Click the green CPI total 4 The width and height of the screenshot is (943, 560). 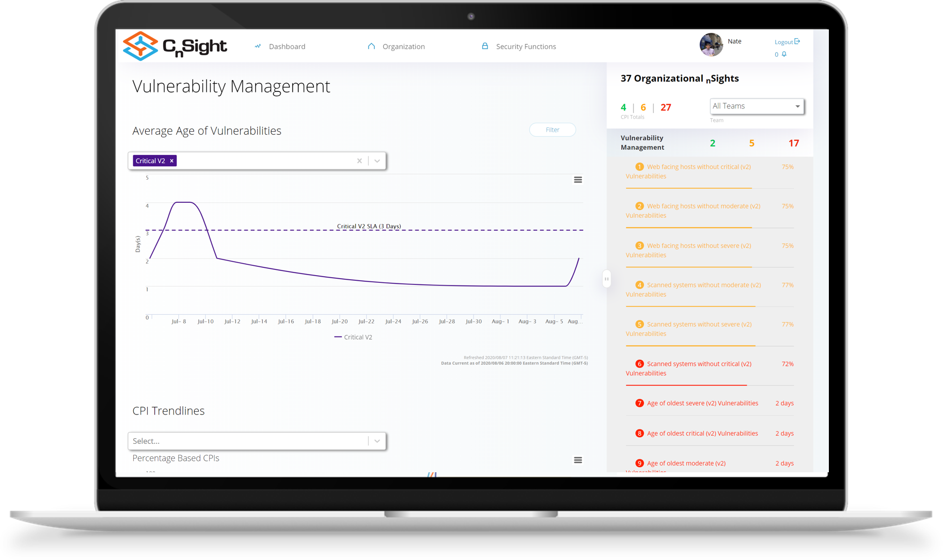pos(623,107)
